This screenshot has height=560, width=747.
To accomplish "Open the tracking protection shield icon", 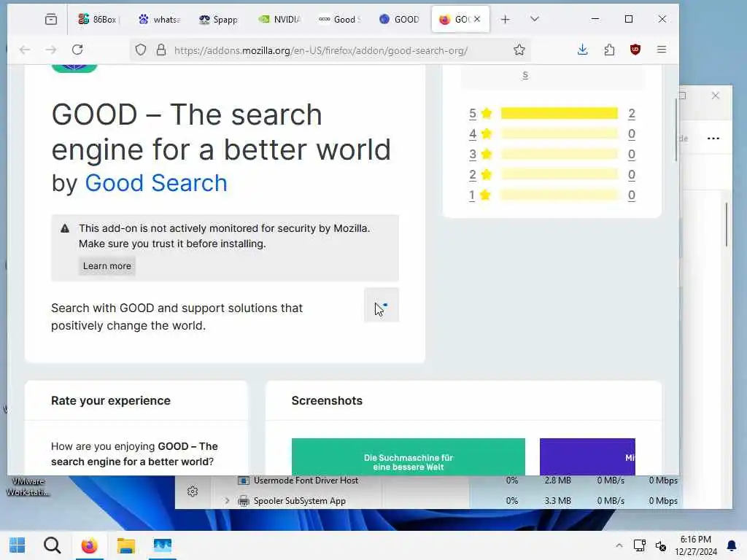I will tap(141, 50).
